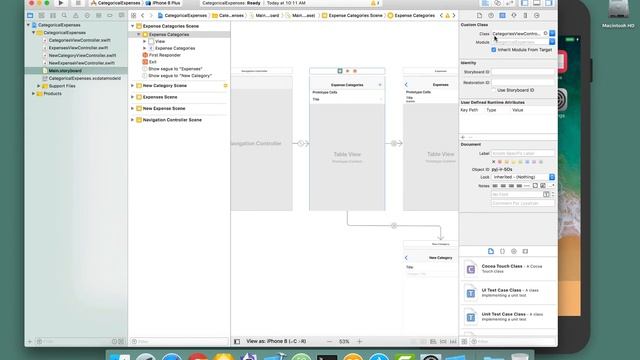
Task: Enable the Use Storyboard ID checkbox
Action: [x=494, y=90]
